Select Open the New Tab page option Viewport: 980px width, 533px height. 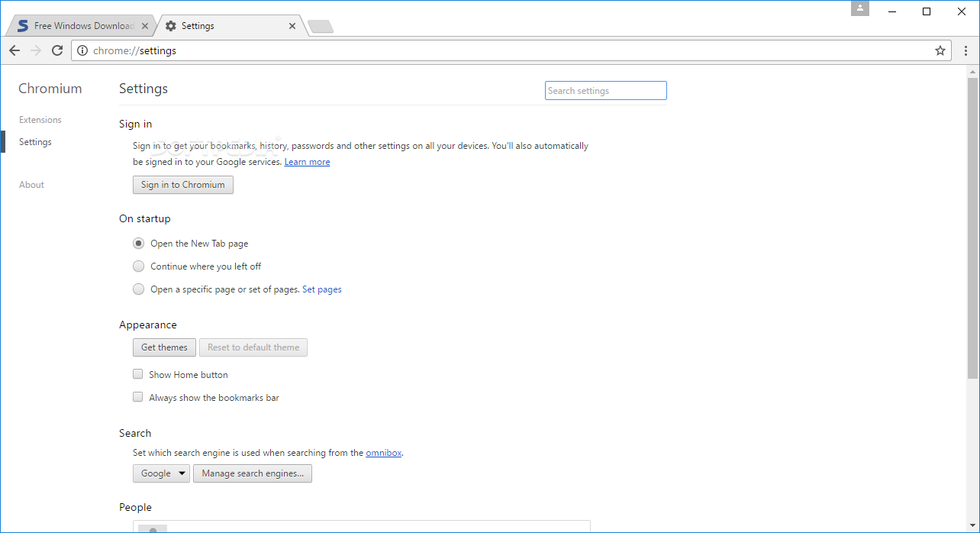click(x=138, y=244)
